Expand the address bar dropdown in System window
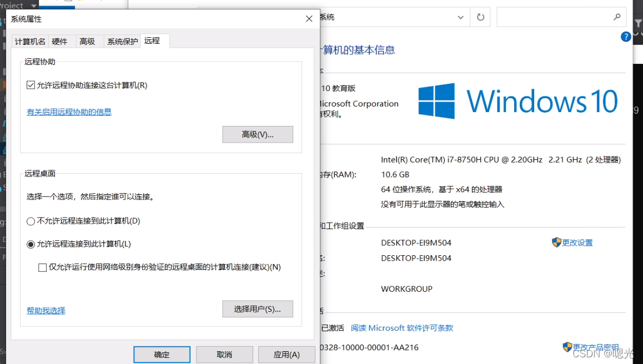Image resolution: width=643 pixels, height=364 pixels. (x=460, y=17)
